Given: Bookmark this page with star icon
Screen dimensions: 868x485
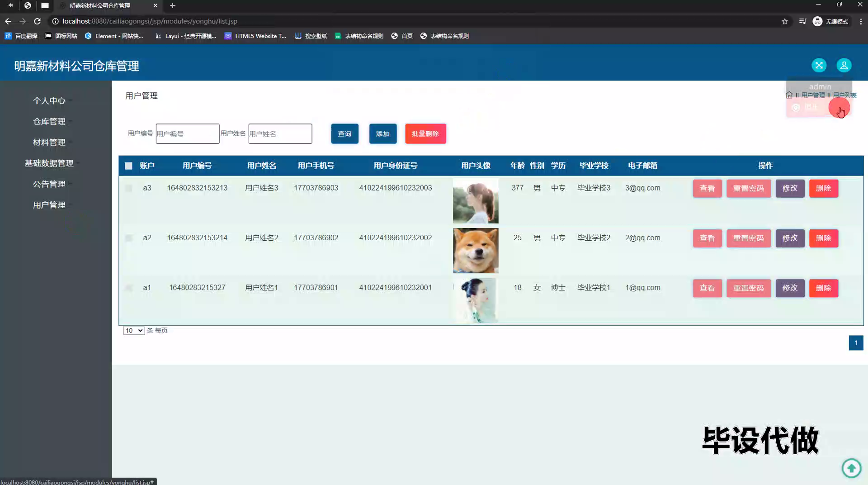Looking at the screenshot, I should tap(785, 21).
